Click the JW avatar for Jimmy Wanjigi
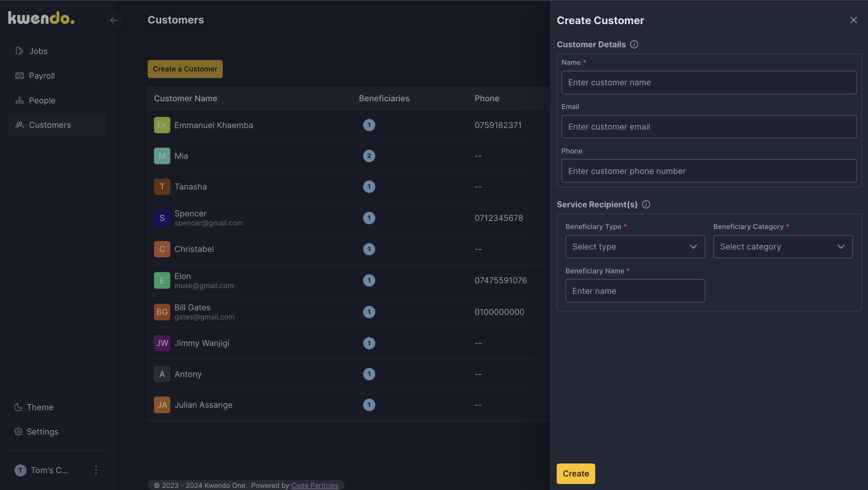 pos(162,343)
